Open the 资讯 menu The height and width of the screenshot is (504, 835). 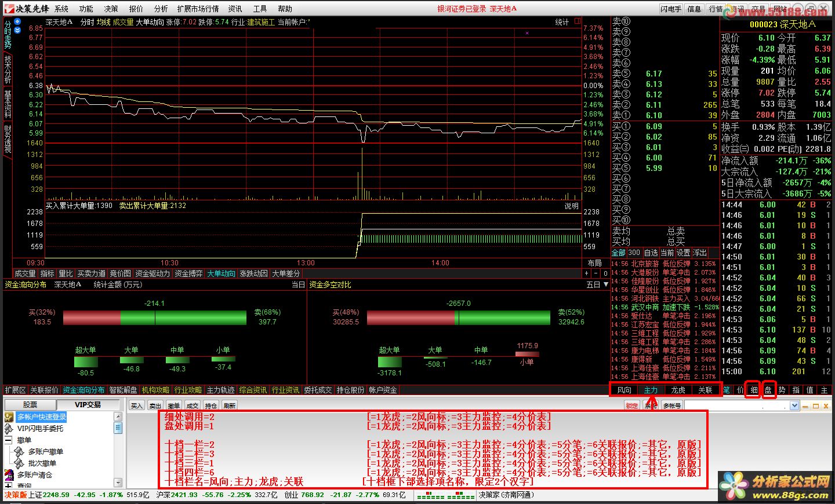pyautogui.click(x=235, y=9)
